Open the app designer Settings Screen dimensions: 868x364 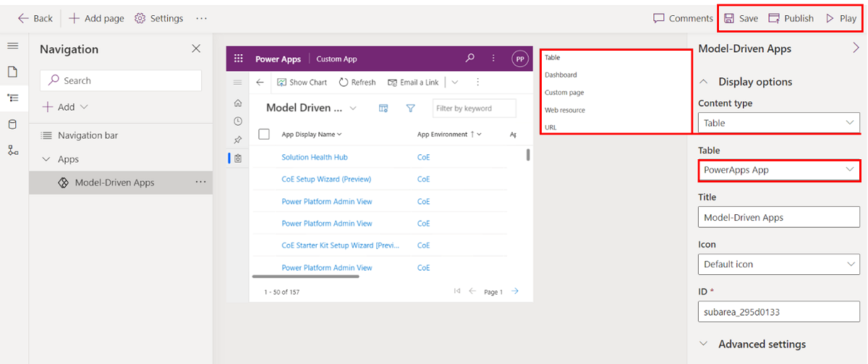159,18
